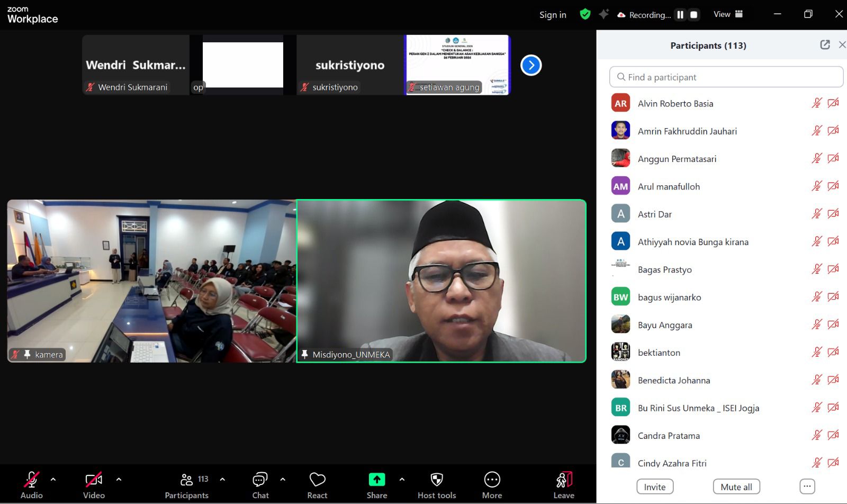Turn on camera with Video button
Screen dimensions: 847x504
(x=94, y=484)
